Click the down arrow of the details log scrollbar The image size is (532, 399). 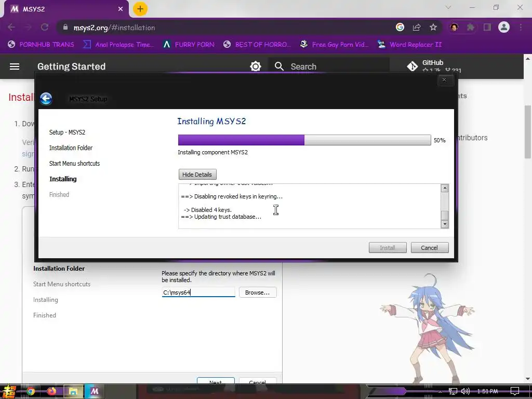point(445,224)
